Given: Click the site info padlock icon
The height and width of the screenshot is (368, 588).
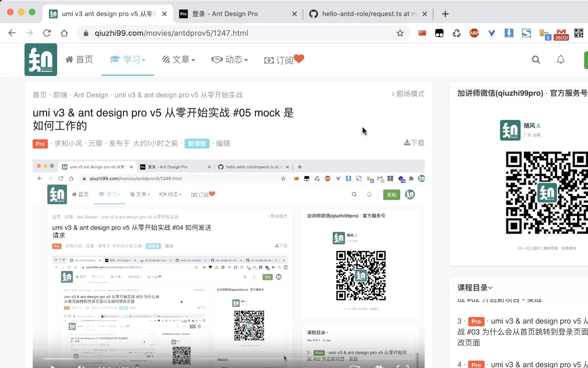Looking at the screenshot, I should [86, 33].
